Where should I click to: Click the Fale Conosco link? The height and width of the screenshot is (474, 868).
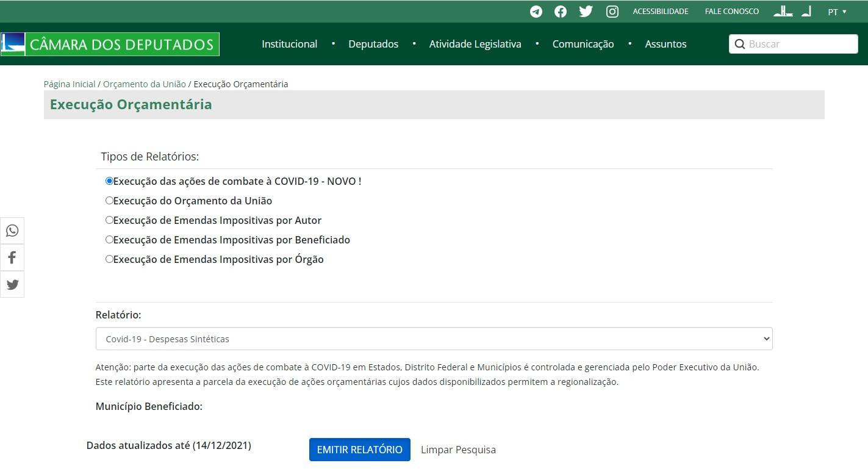[732, 12]
